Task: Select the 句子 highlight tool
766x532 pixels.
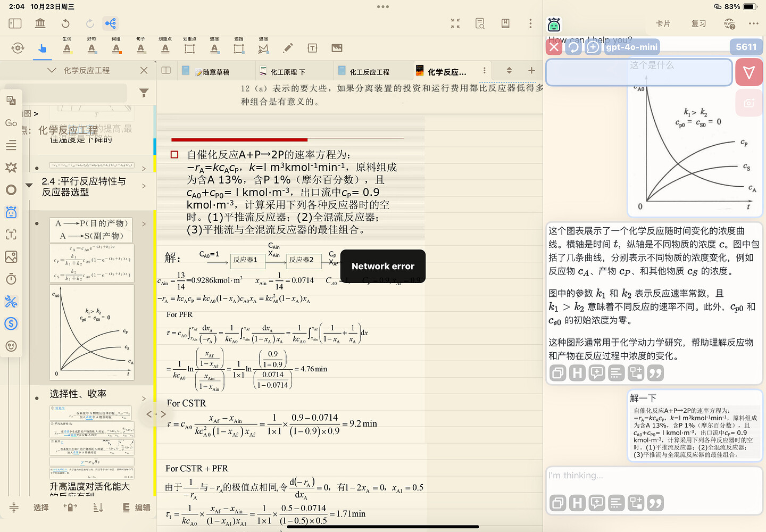Action: coord(140,46)
